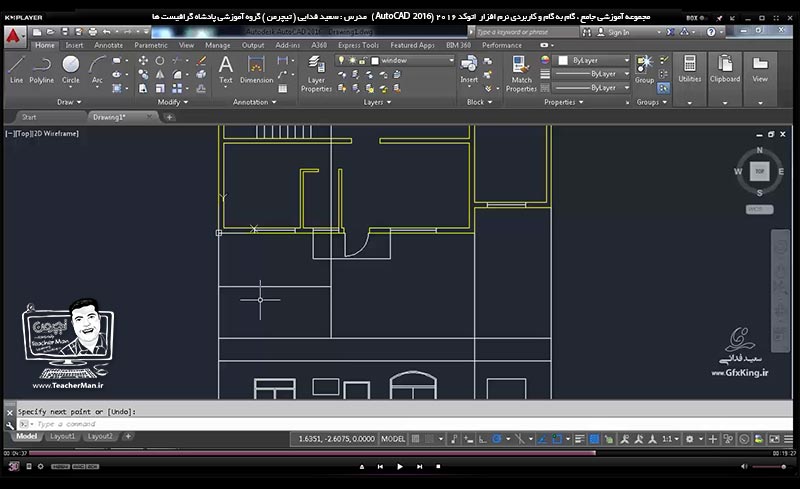Click the MODEL space button in status bar

[393, 439]
